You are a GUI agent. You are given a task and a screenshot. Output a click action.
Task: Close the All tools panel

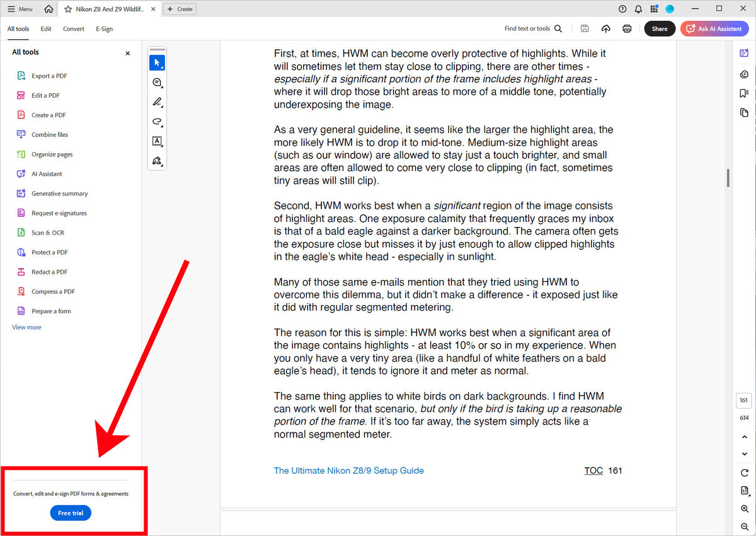click(x=128, y=53)
